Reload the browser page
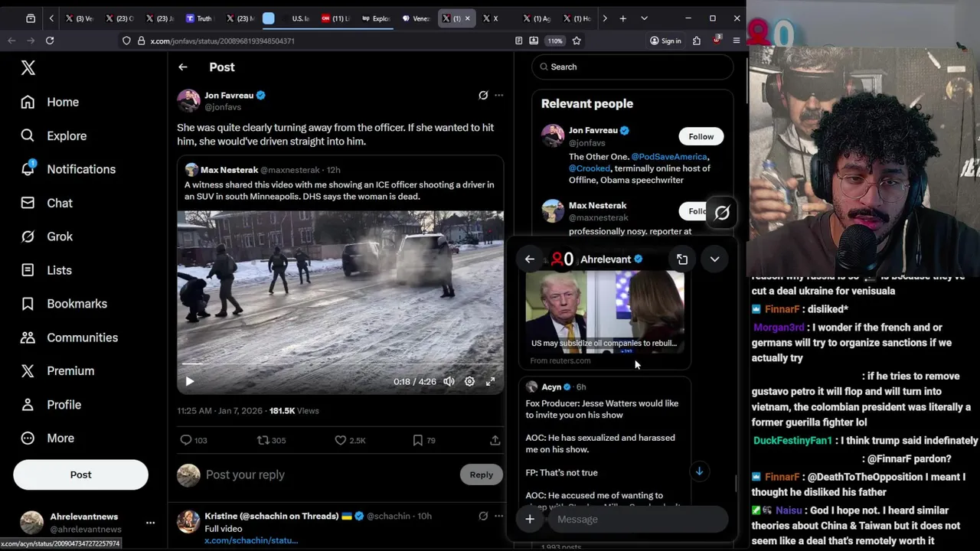This screenshot has width=980, height=551. pos(50,41)
